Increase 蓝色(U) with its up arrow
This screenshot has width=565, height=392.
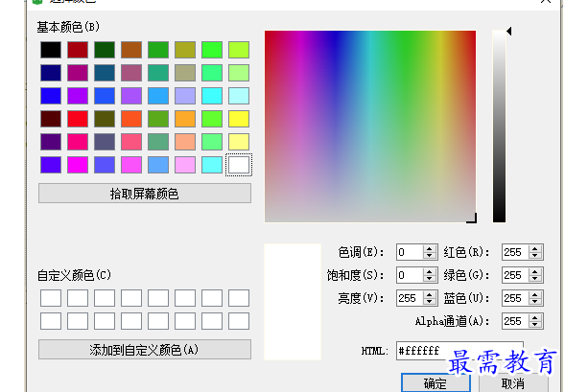[535, 295]
